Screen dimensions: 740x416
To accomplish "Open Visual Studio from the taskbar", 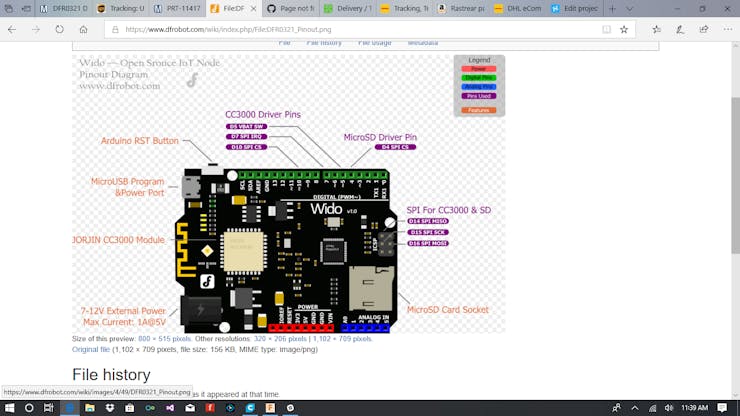I will [170, 408].
